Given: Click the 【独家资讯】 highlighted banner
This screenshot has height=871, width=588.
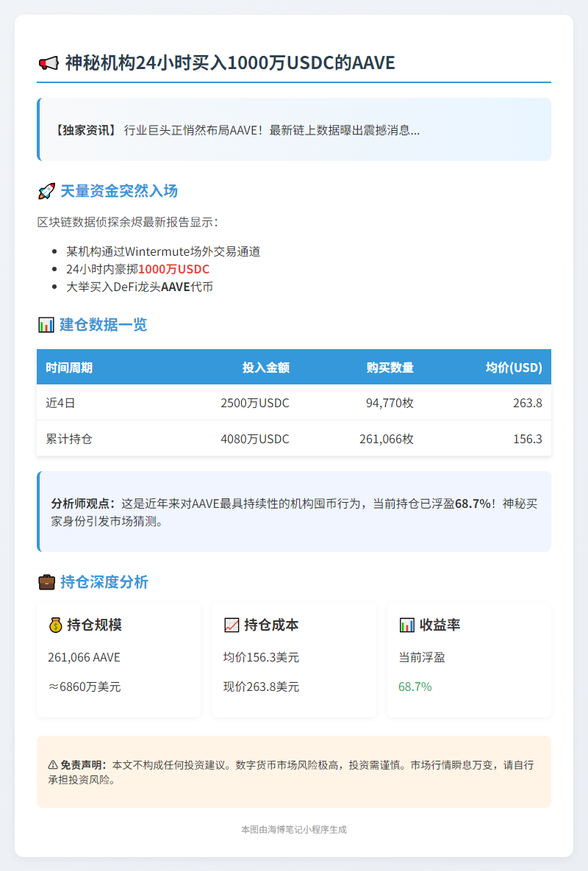Looking at the screenshot, I should point(293,129).
